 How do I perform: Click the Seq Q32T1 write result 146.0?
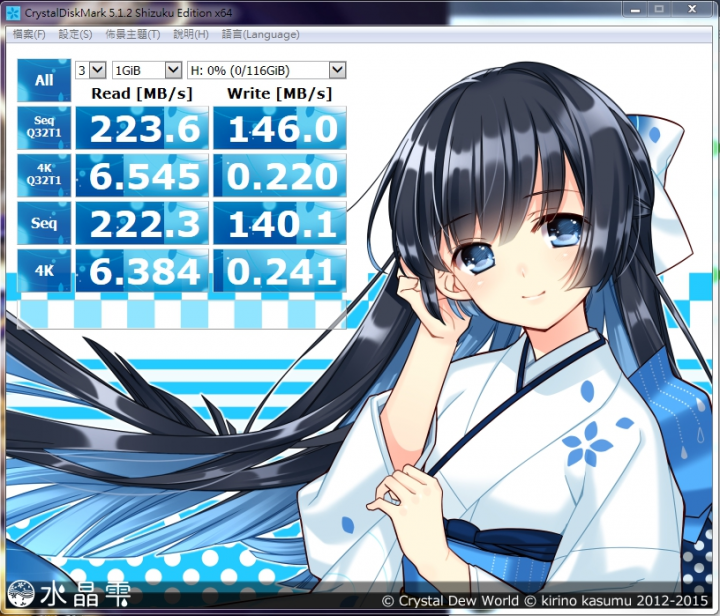click(280, 128)
